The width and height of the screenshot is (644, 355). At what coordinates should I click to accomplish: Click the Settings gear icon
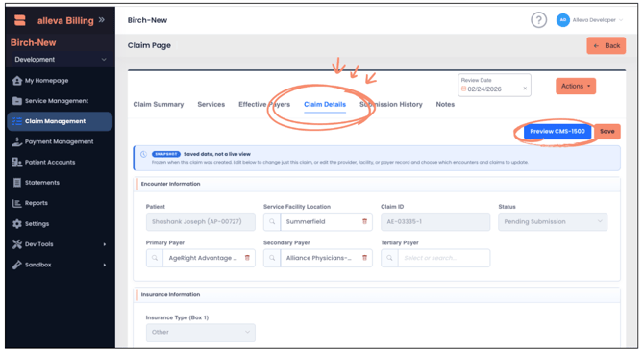pos(17,223)
